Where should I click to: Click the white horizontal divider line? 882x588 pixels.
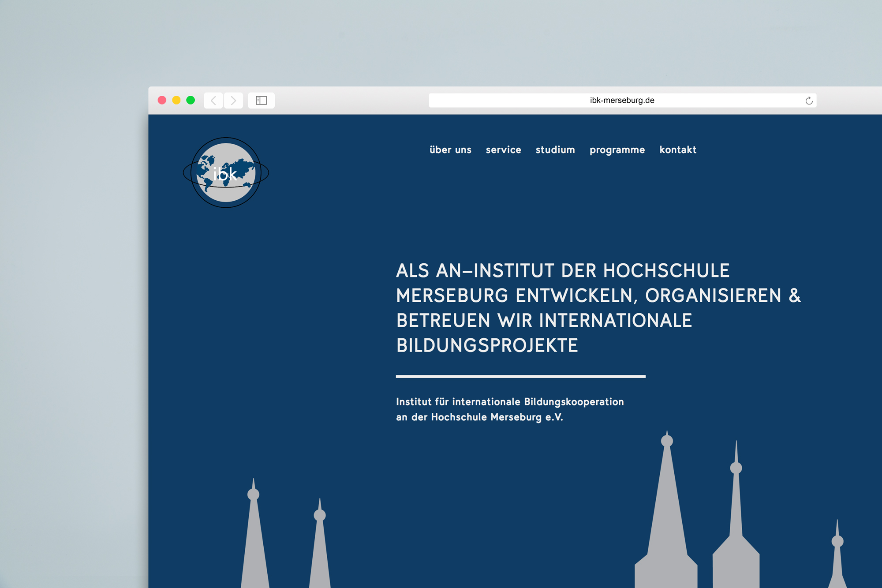(520, 376)
